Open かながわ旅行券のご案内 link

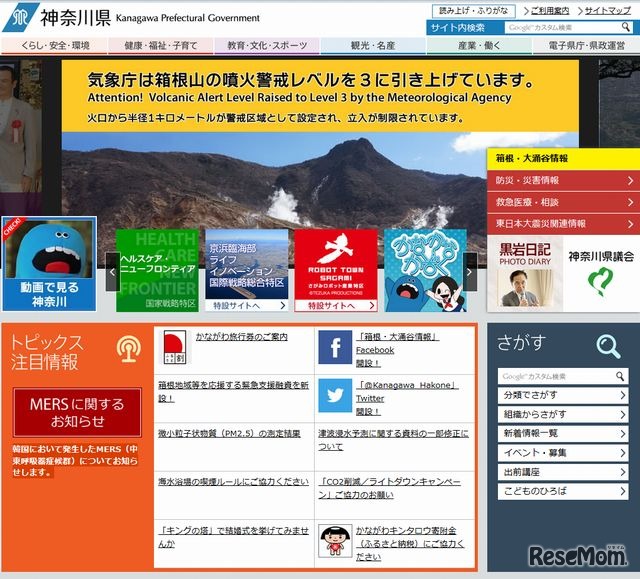242,337
